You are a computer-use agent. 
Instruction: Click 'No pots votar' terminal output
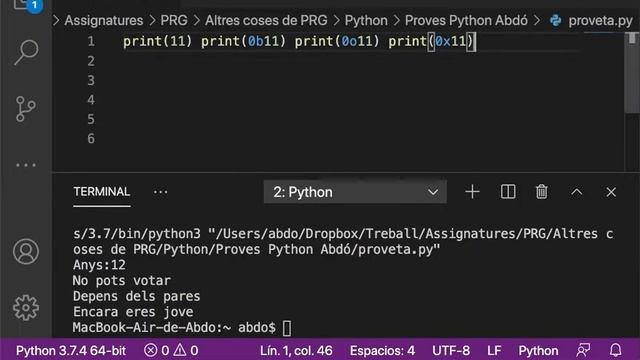coord(122,280)
